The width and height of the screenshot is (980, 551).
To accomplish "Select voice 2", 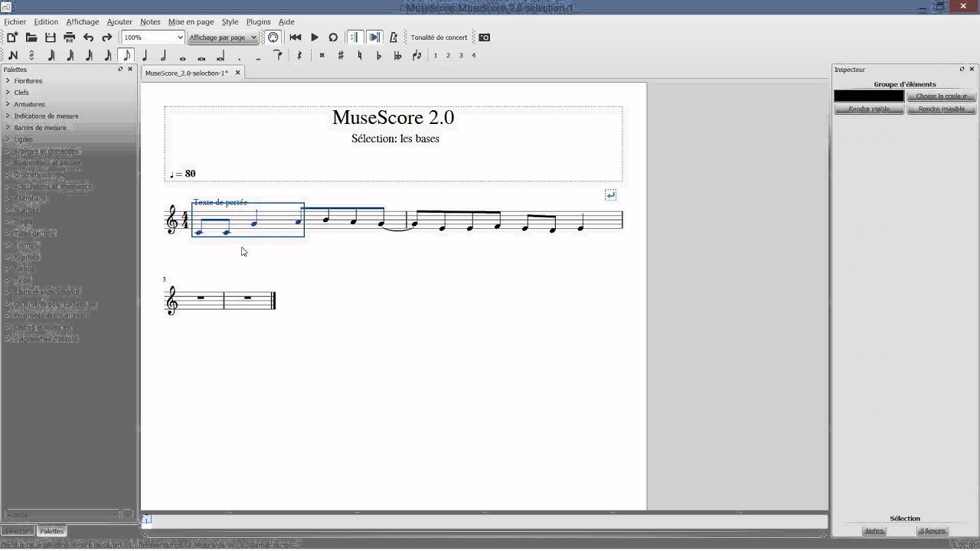I will pos(448,55).
